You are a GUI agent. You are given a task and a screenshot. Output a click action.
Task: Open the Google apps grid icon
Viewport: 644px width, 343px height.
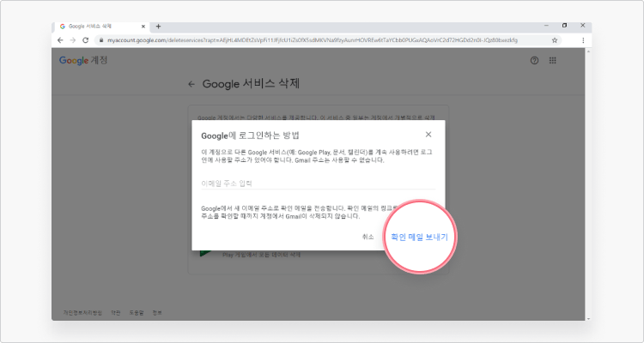tap(552, 60)
